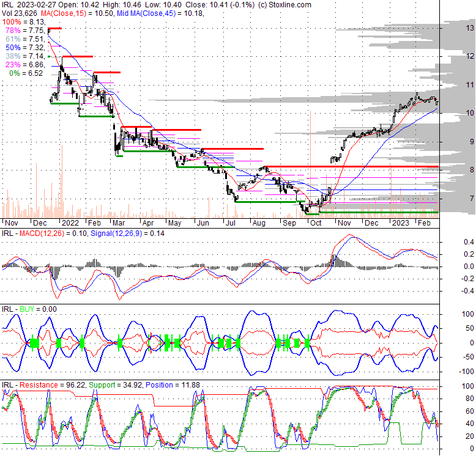
Task: Click the 'Mar' month label on time axis
Action: (119, 223)
